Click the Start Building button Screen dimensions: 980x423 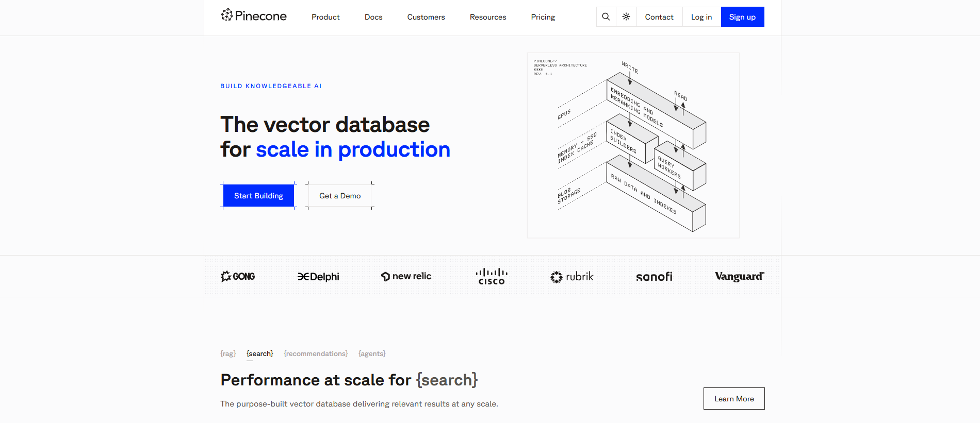[258, 196]
